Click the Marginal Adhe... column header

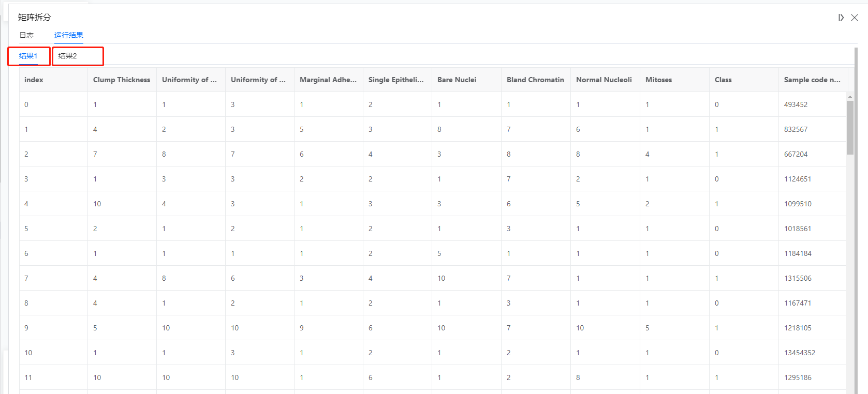pos(328,80)
